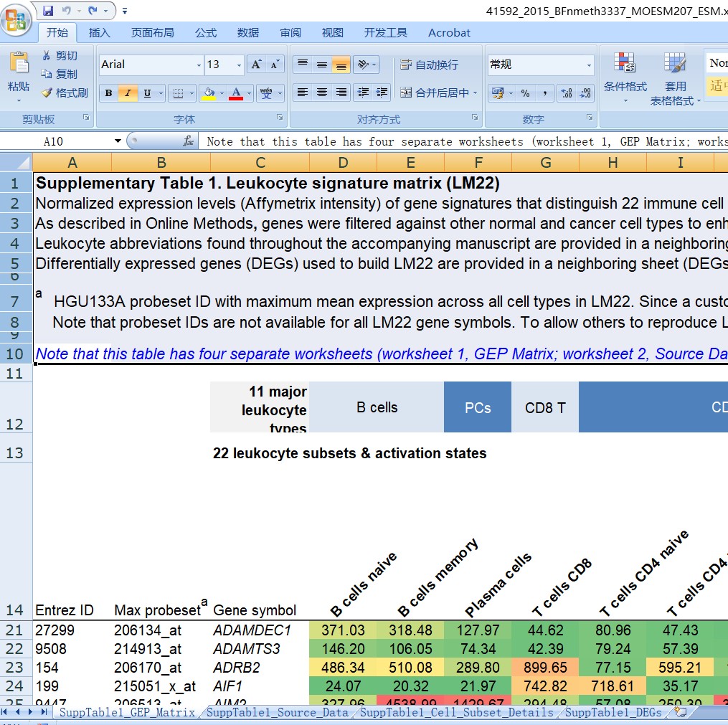Save the workbook via quick access icon
The image size is (728, 725).
click(48, 10)
